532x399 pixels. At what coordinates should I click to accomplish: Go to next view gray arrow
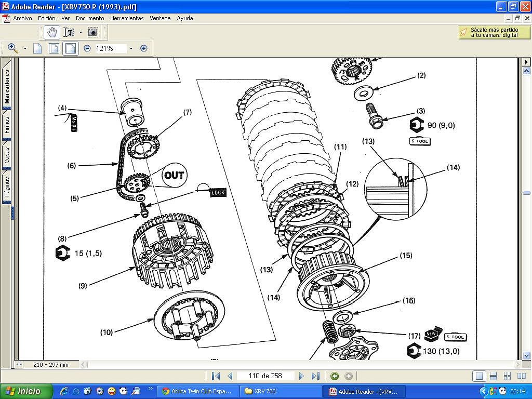349,376
